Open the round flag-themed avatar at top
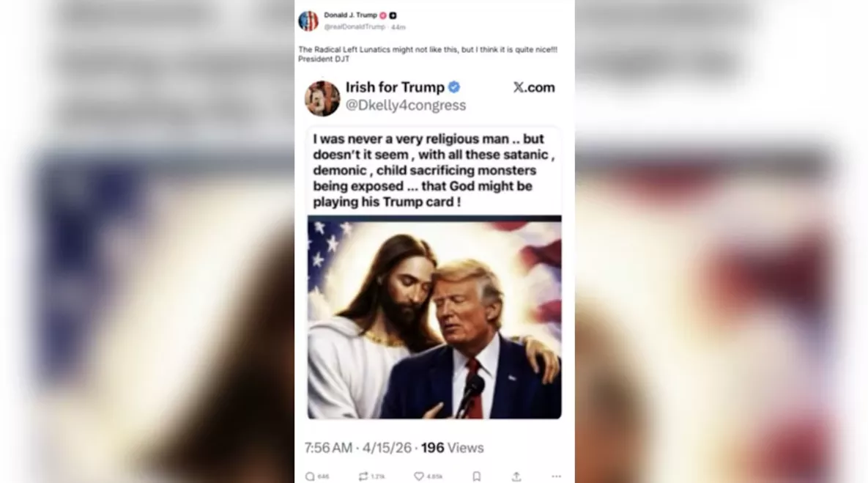This screenshot has height=483, width=868. pos(308,21)
